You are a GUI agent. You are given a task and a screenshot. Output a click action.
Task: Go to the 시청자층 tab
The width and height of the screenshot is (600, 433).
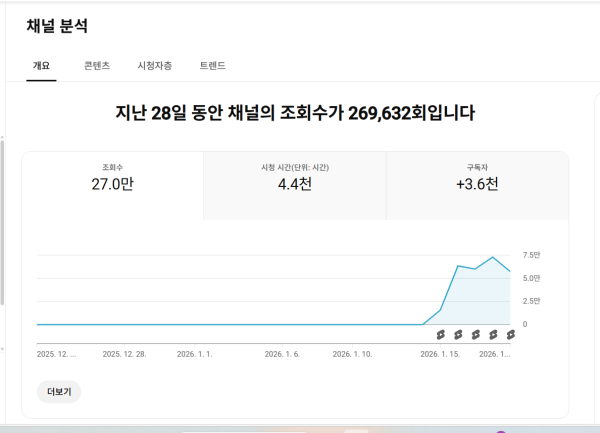coord(154,66)
